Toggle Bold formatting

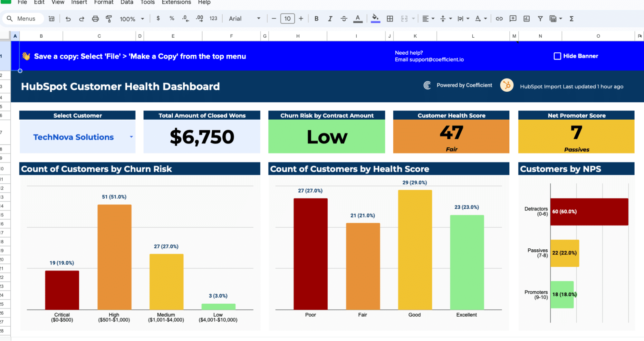coord(316,19)
